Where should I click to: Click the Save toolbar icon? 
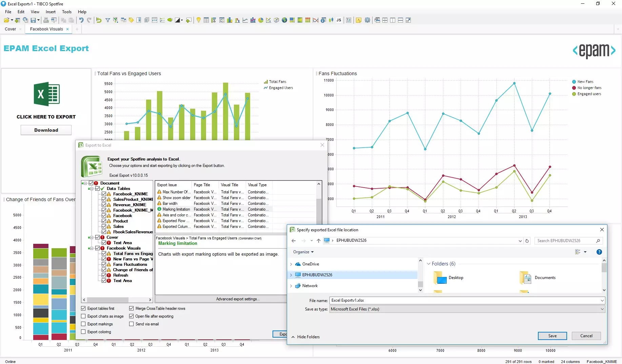[33, 20]
